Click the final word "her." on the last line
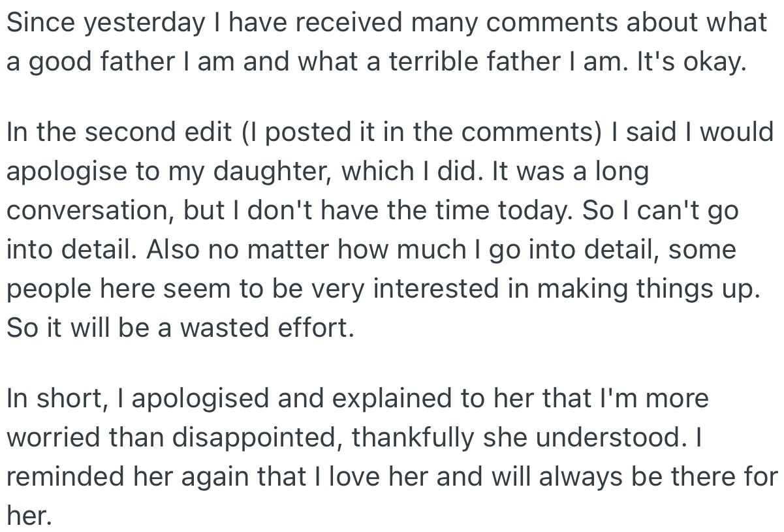The image size is (784, 532). coord(28,516)
